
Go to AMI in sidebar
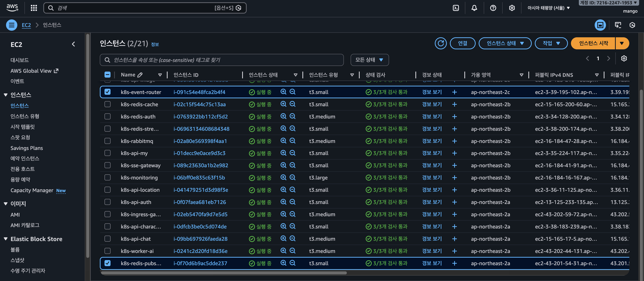(15, 215)
